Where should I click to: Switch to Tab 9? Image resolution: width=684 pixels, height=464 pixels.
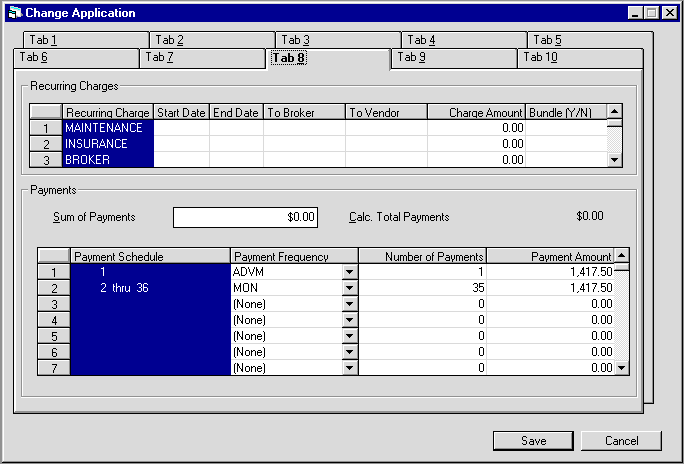click(454, 58)
